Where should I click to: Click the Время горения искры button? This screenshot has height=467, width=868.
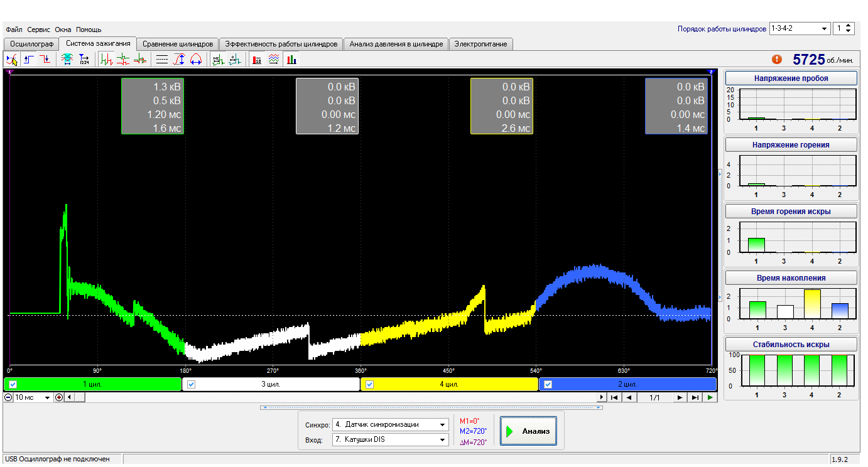point(791,211)
